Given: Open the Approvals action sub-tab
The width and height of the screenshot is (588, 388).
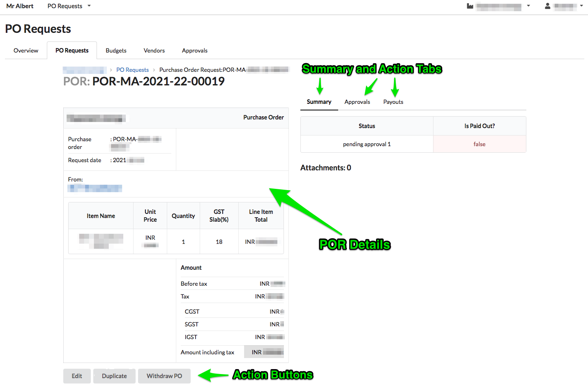Looking at the screenshot, I should pos(357,101).
